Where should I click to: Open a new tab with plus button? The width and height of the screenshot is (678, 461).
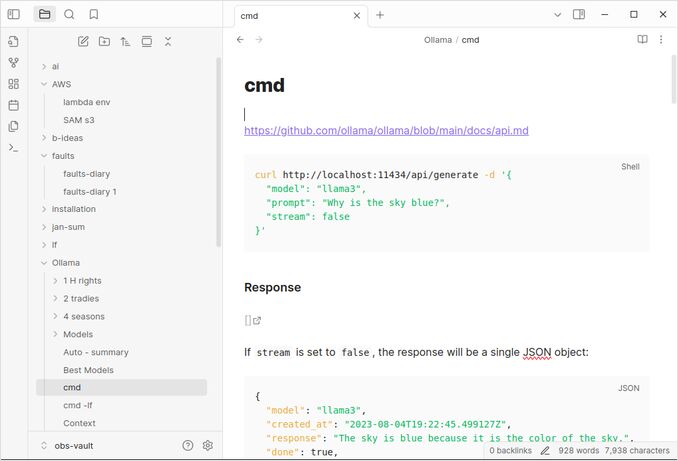click(x=380, y=14)
